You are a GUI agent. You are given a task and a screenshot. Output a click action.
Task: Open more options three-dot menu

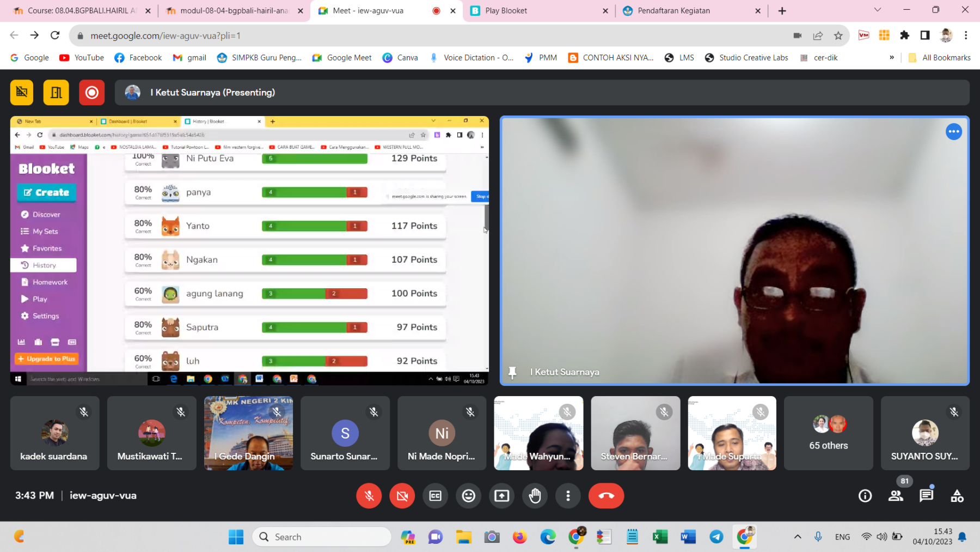pos(568,495)
